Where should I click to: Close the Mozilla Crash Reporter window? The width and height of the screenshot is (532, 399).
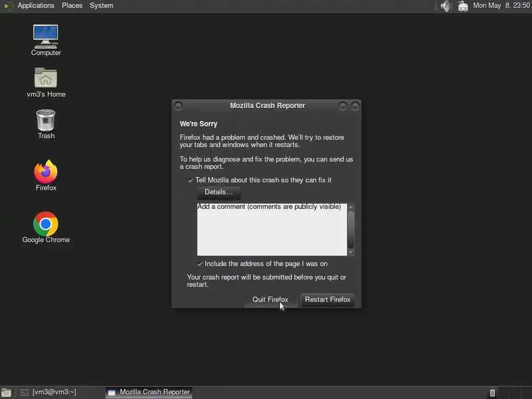click(355, 106)
